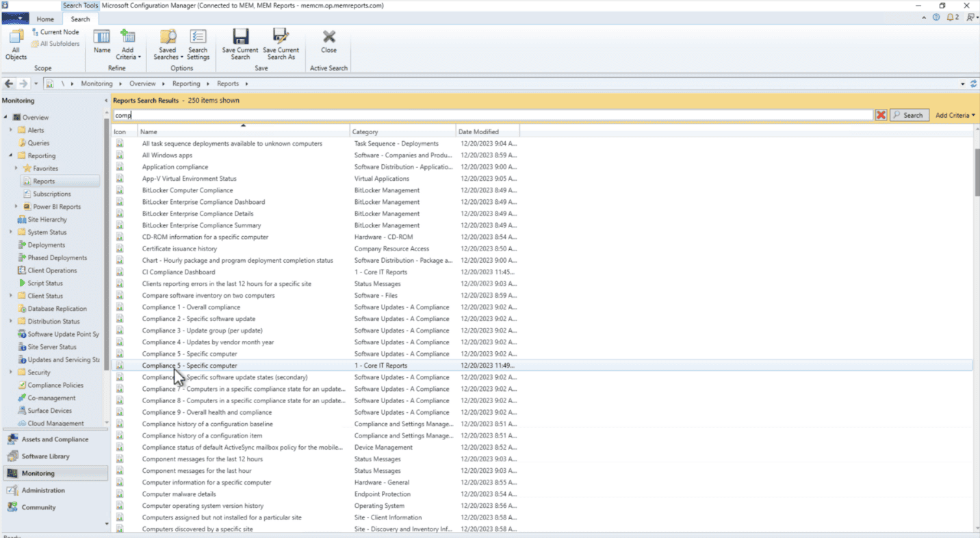980x538 pixels.
Task: Select the Search ribbon tab
Action: [80, 19]
